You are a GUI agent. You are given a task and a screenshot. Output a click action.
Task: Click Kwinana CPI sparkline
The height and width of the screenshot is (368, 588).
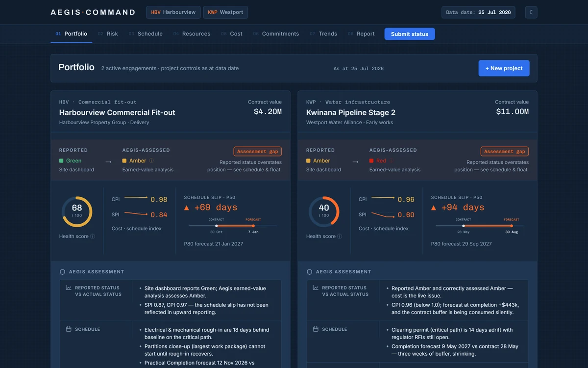pyautogui.click(x=383, y=198)
